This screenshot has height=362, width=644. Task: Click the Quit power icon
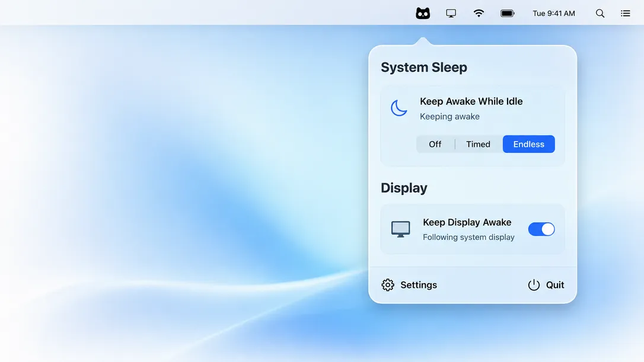(x=534, y=285)
